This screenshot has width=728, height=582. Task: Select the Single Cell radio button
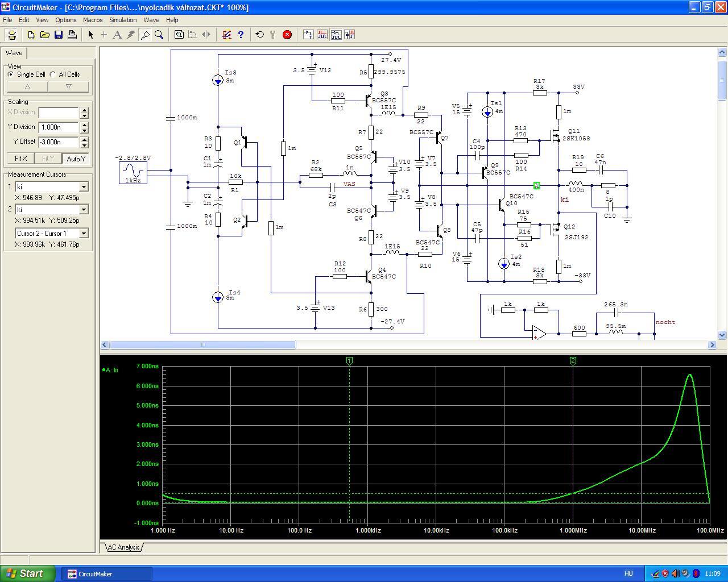[x=11, y=74]
